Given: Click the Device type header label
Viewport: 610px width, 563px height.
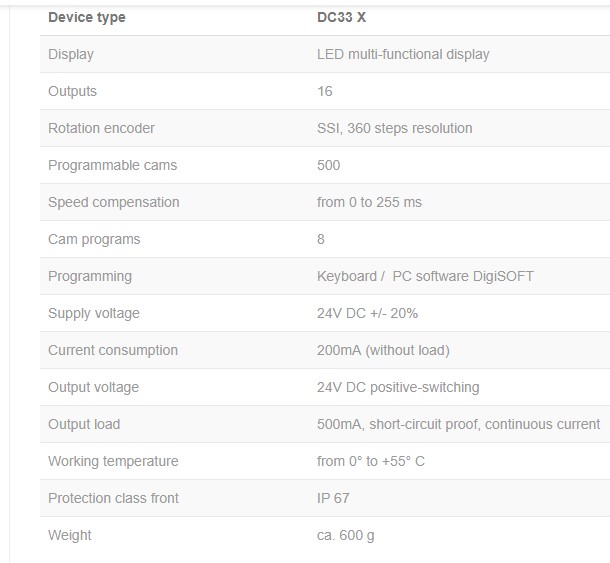Looking at the screenshot, I should tap(87, 18).
